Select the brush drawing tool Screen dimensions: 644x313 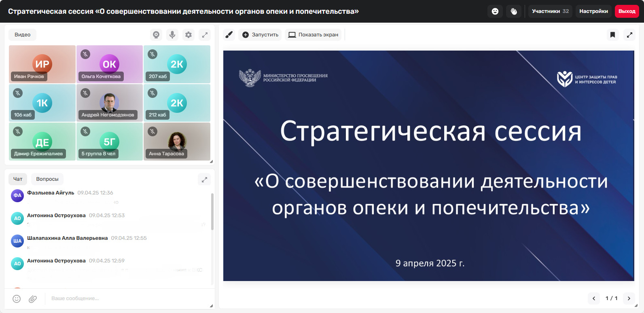pos(229,35)
